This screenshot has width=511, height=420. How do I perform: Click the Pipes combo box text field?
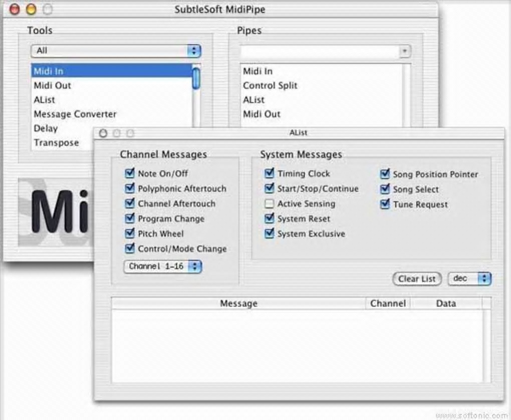(x=320, y=52)
